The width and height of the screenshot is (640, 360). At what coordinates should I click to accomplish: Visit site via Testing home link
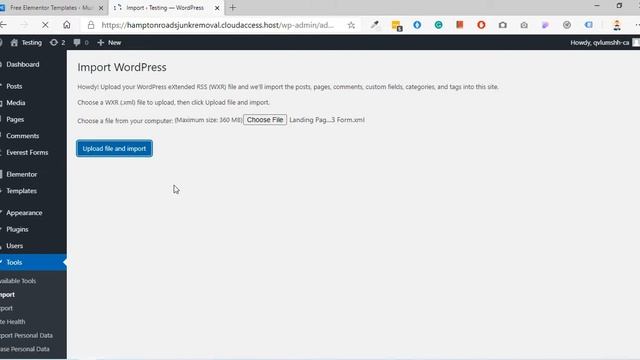(x=26, y=42)
